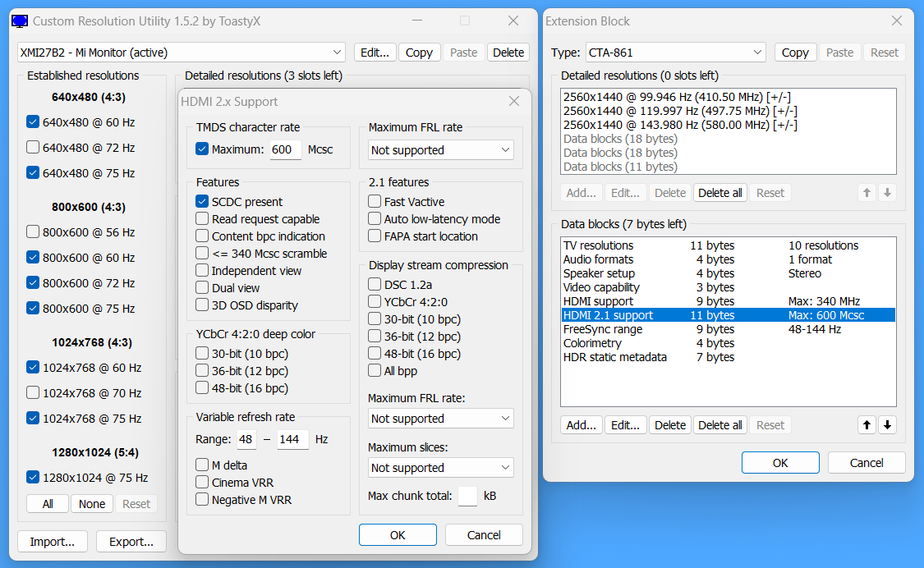The image size is (924, 568).
Task: Close the HDMI 2.x Support dialog
Action: [514, 102]
